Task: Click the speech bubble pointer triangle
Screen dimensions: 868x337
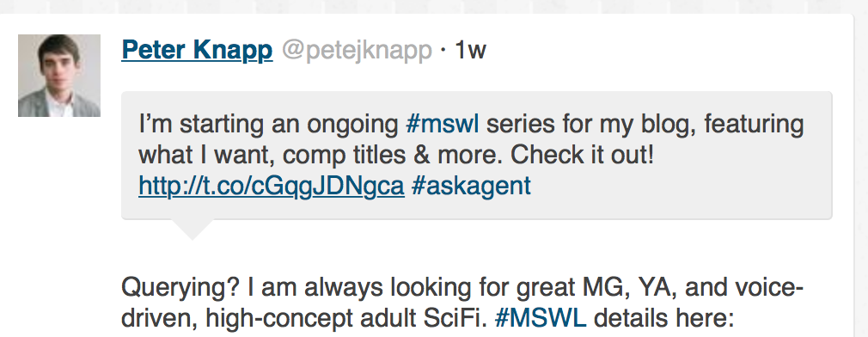Action: click(x=193, y=229)
